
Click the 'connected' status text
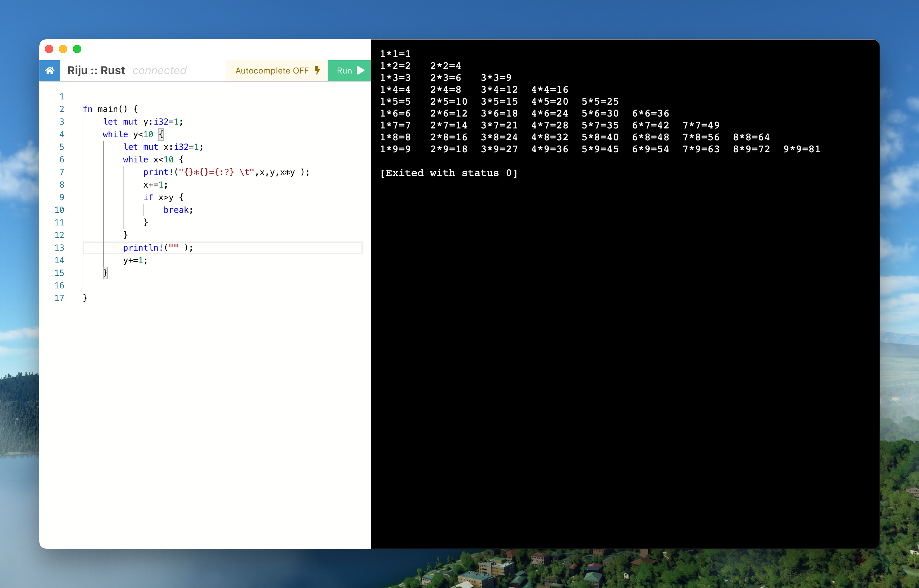[159, 71]
